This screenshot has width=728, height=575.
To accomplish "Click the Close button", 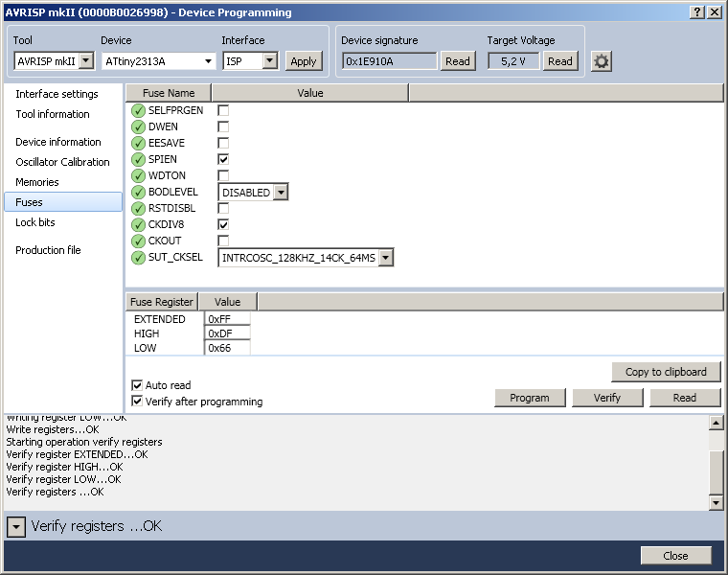I will 675,556.
